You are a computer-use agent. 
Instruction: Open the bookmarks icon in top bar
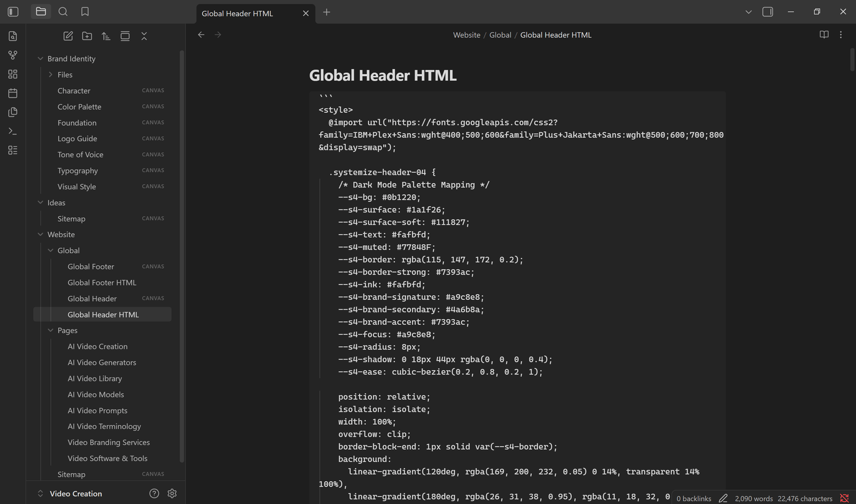click(x=85, y=11)
